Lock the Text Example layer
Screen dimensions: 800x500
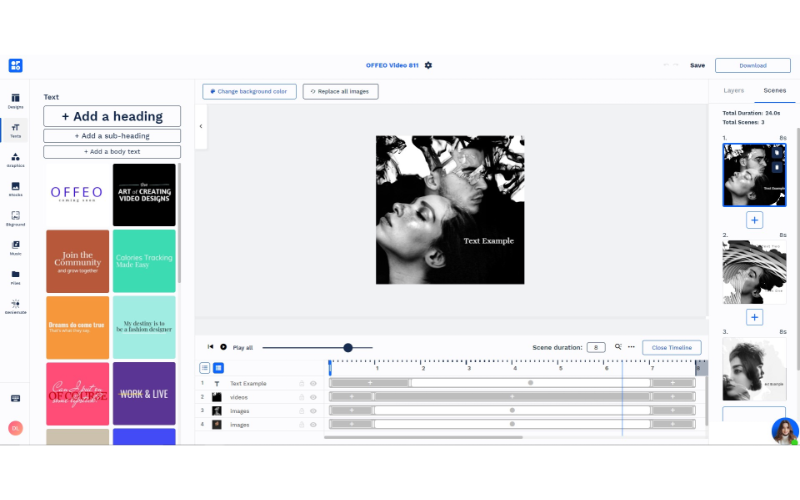click(x=302, y=383)
